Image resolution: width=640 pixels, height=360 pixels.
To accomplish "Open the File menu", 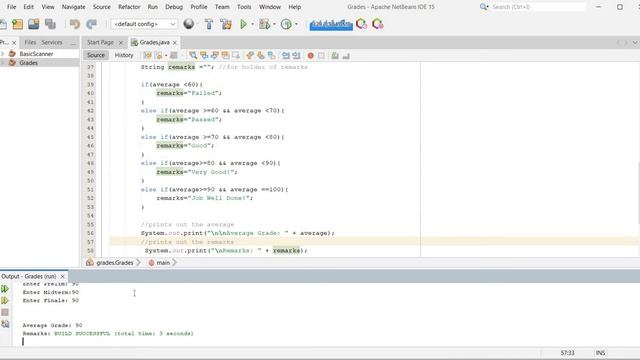I will pyautogui.click(x=11, y=7).
